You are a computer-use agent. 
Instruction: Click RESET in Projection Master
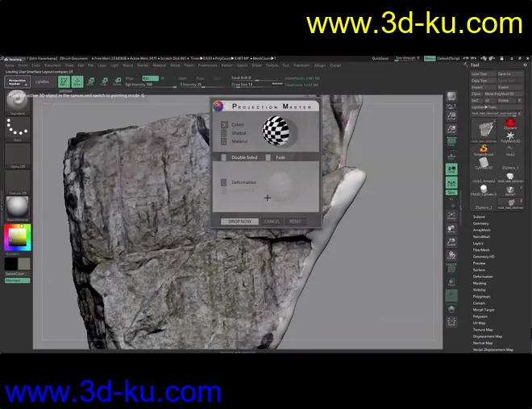[295, 221]
